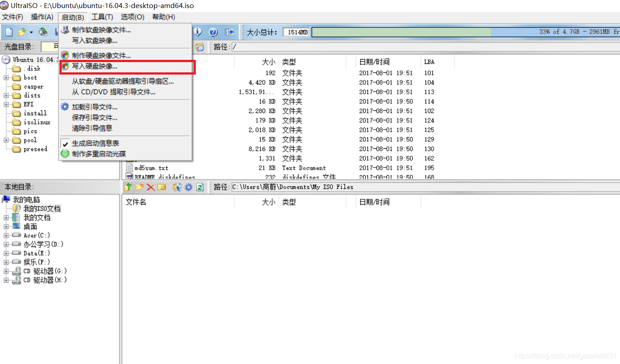
Task: Click the red X delete icon
Action: point(151,187)
